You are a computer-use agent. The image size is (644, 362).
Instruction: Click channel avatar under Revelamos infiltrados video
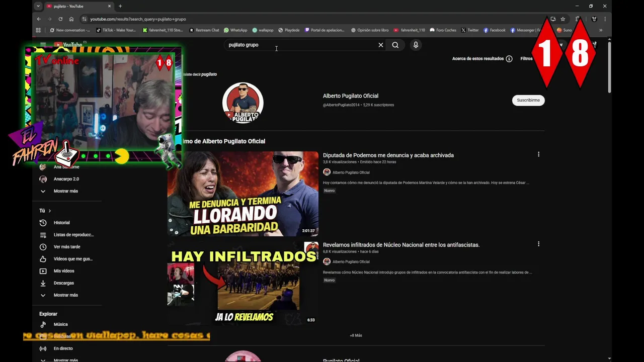(x=327, y=261)
